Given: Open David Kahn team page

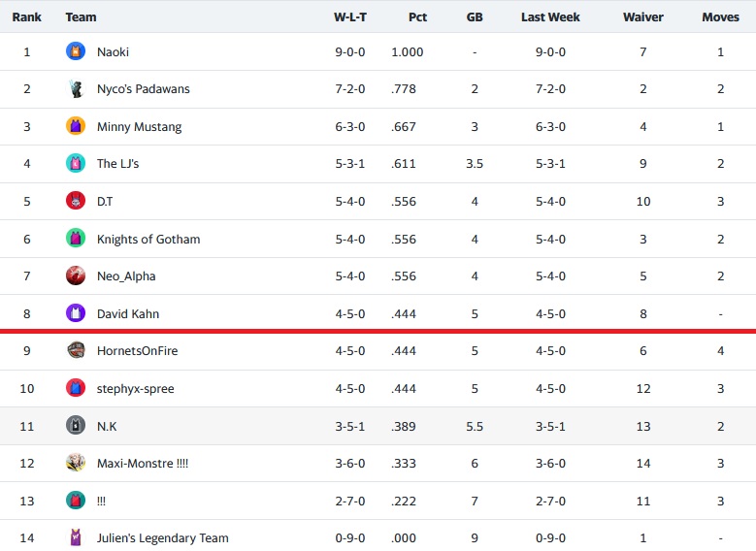Looking at the screenshot, I should [x=128, y=313].
